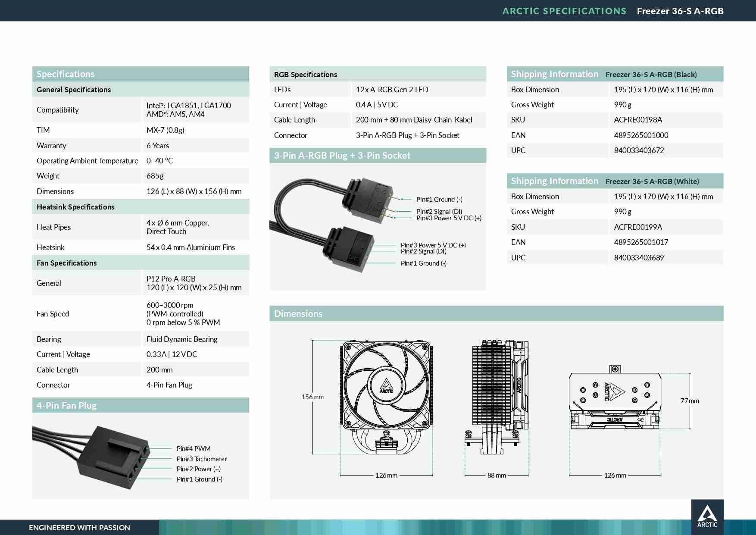Select the bearing value "Fluid Dynamic Bearing"
756x535 pixels.
182,339
